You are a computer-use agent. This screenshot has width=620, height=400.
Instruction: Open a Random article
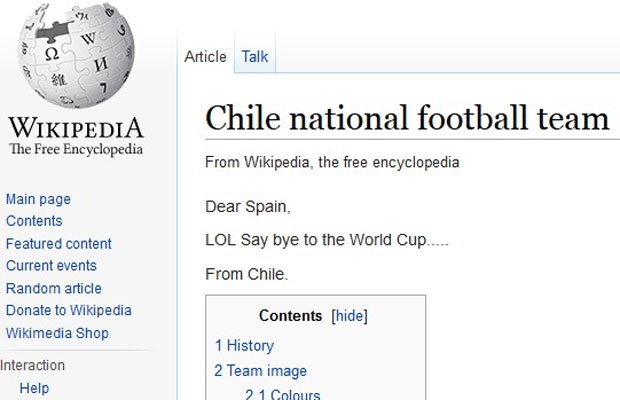(x=53, y=288)
